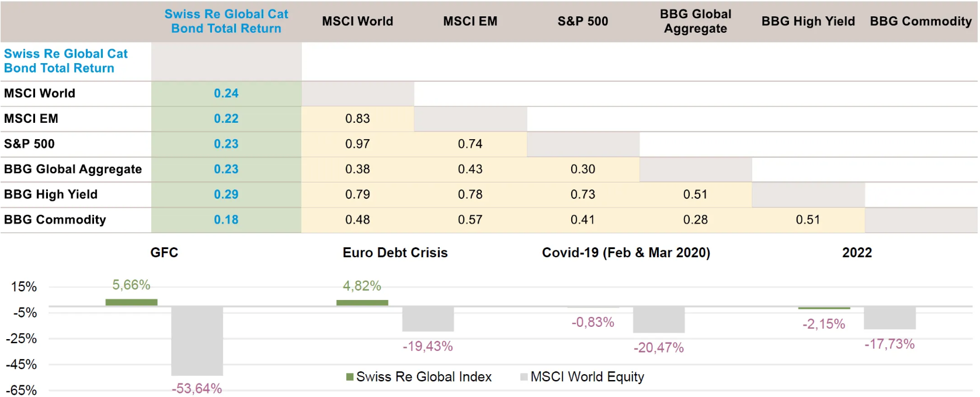Click the Covid-19 (Feb & Mar 2020) title
This screenshot has height=397, width=980.
(626, 253)
